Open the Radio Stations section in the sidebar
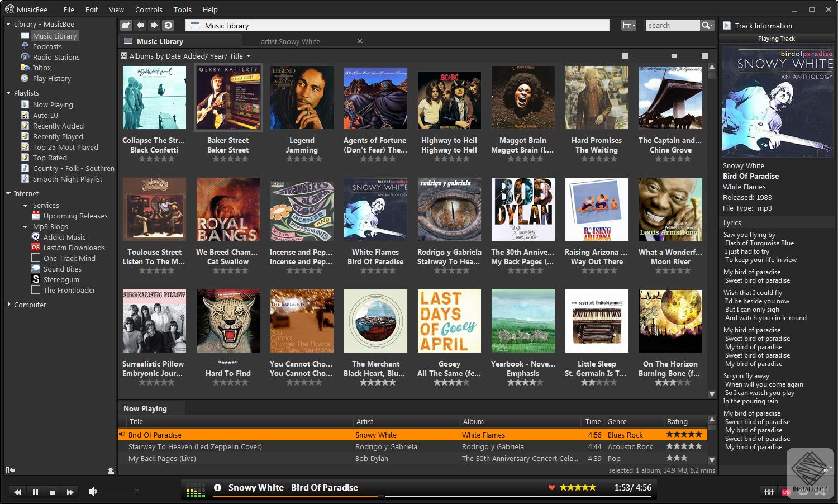The width and height of the screenshot is (838, 504). click(57, 57)
